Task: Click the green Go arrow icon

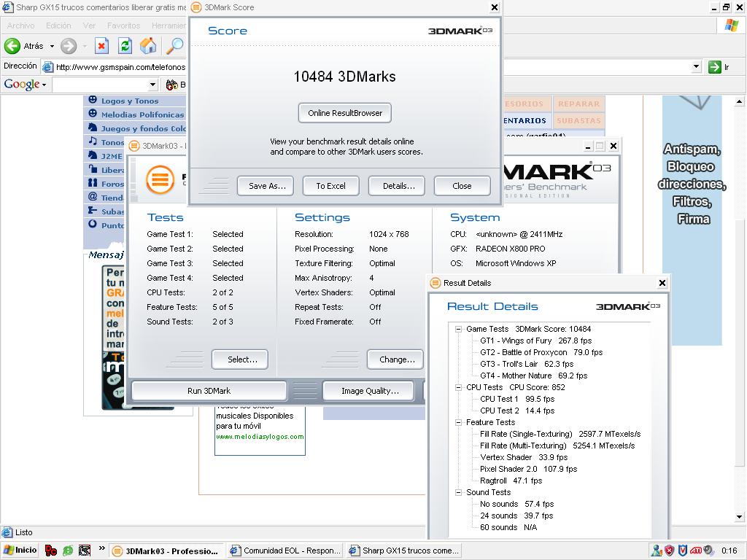Action: click(x=714, y=67)
